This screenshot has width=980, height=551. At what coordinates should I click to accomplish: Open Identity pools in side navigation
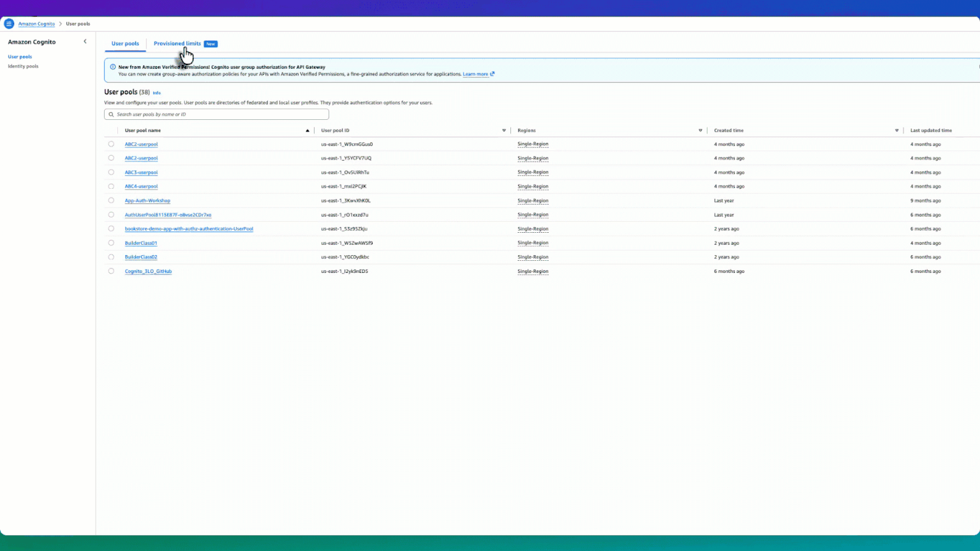tap(23, 66)
